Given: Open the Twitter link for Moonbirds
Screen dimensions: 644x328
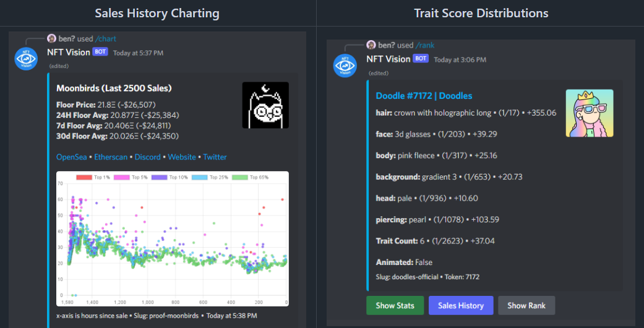Looking at the screenshot, I should point(215,157).
